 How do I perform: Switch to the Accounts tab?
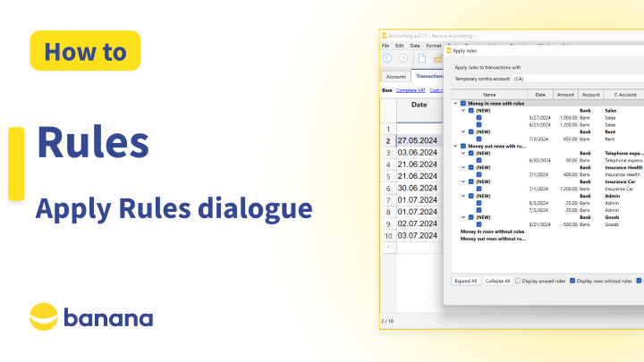[396, 77]
